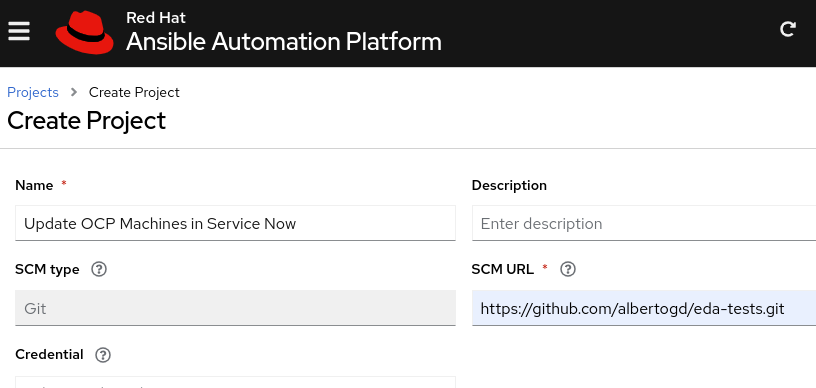Click the breadcrumb separator chevron
The height and width of the screenshot is (388, 816).
point(74,92)
